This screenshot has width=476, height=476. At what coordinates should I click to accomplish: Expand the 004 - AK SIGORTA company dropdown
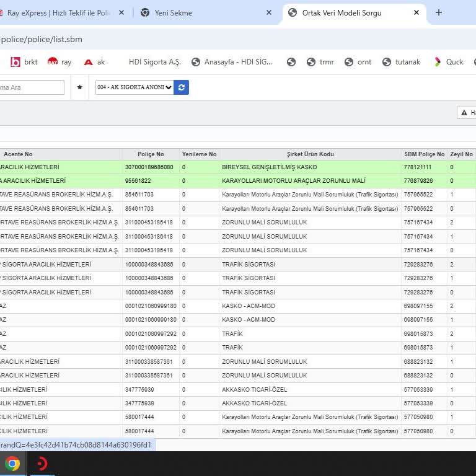pos(134,87)
